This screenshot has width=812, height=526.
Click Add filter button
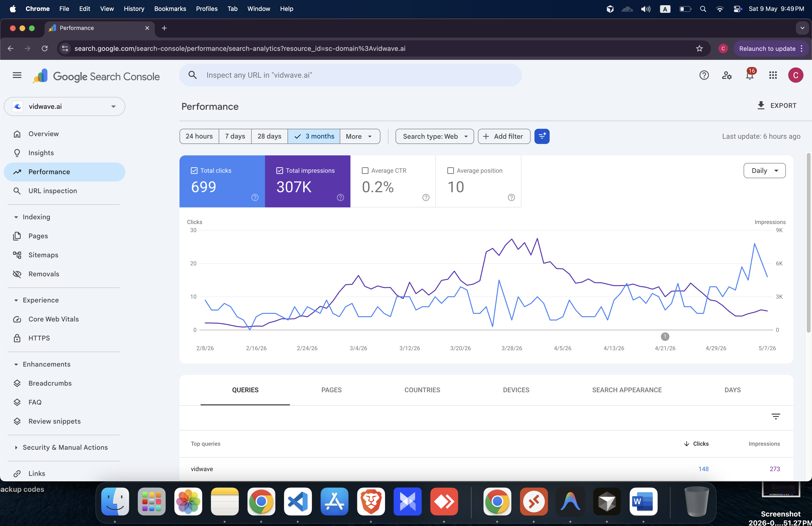[504, 136]
